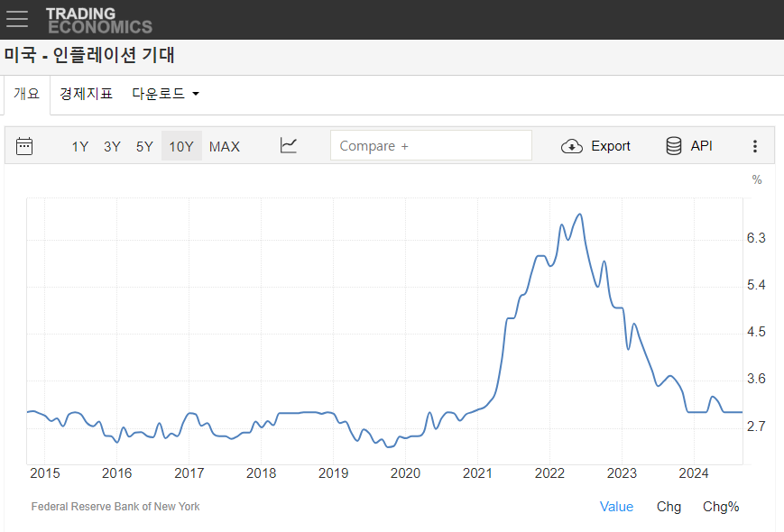The image size is (784, 532).
Task: Click the 6.3 y-axis value
Action: point(756,238)
